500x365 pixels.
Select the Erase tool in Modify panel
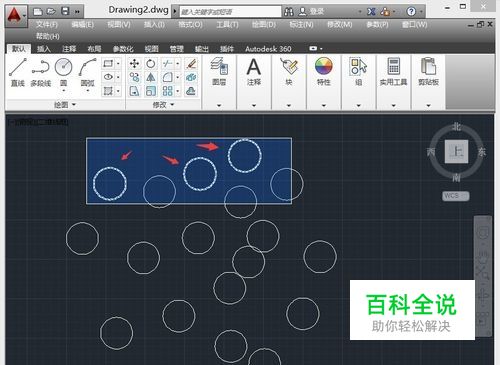coord(191,63)
